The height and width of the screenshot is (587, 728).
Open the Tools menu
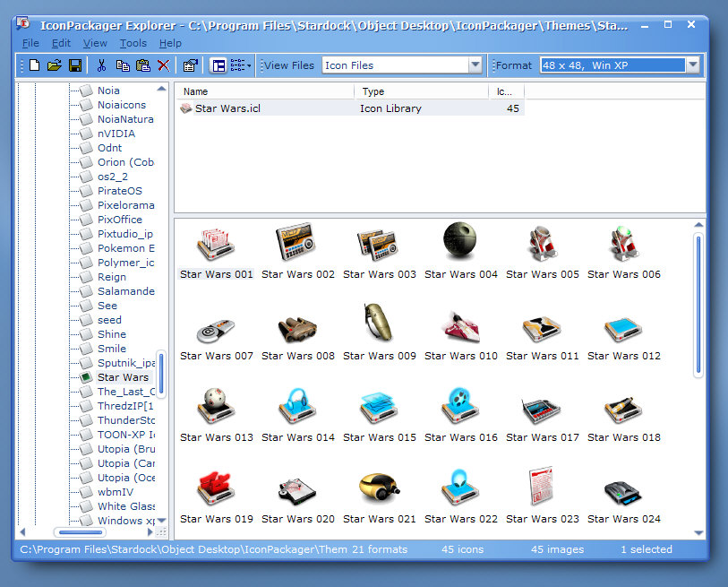coord(133,42)
